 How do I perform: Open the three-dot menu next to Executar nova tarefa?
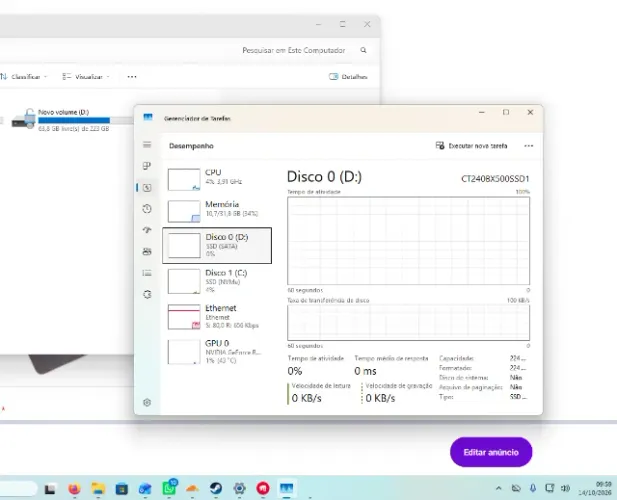point(528,146)
